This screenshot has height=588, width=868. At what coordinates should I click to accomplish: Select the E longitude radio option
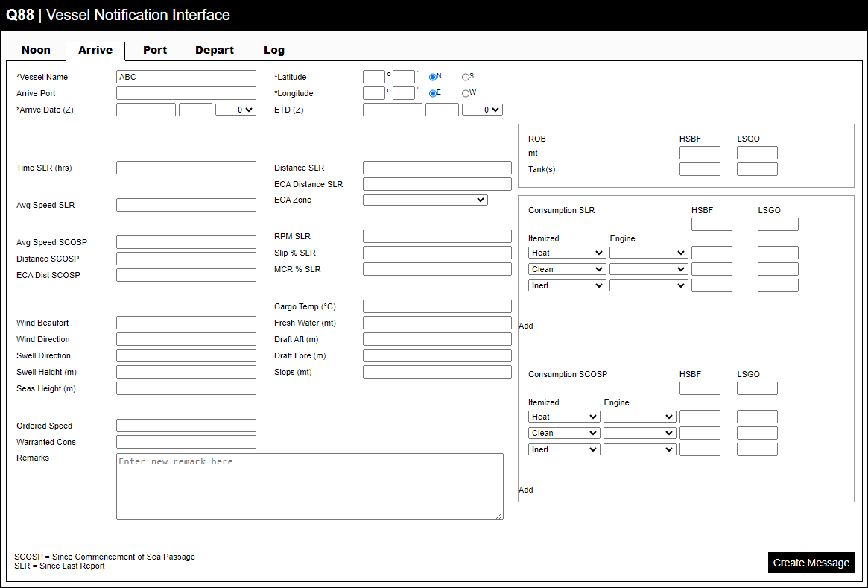click(433, 93)
